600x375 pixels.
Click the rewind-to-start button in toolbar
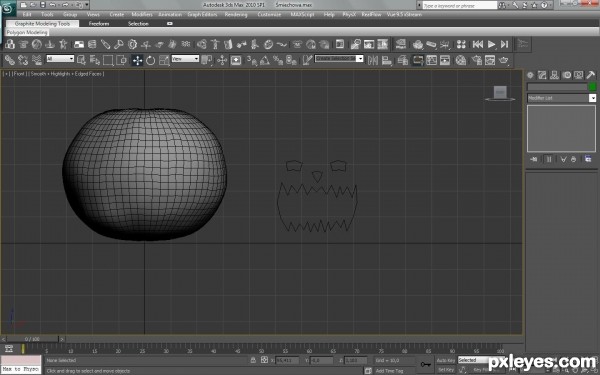point(478,44)
